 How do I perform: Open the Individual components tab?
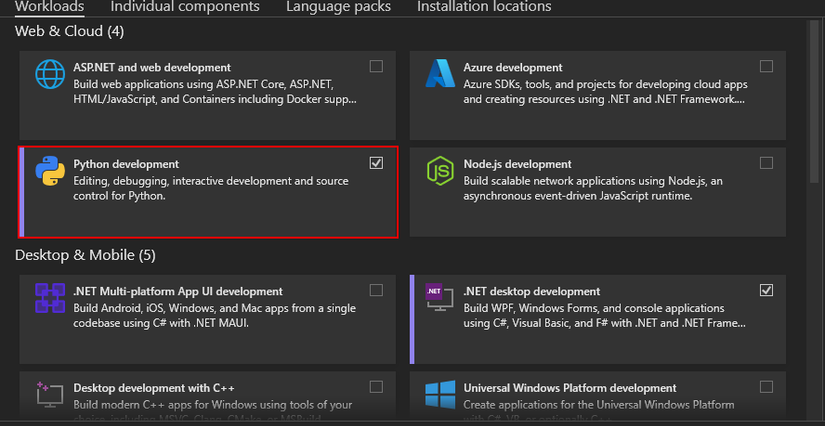tap(185, 7)
